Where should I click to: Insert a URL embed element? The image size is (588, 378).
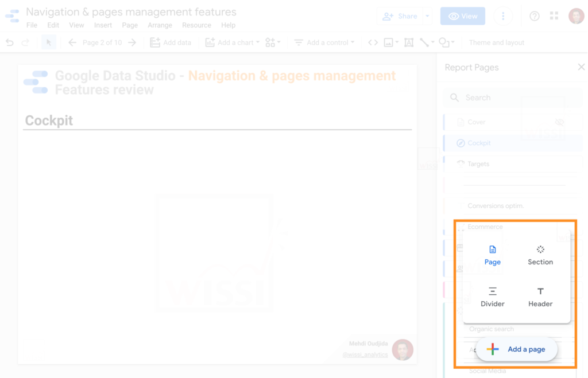coord(373,42)
